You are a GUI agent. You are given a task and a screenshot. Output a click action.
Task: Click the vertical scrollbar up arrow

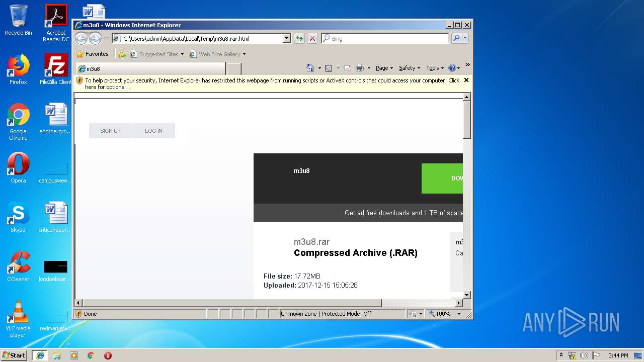point(466,97)
